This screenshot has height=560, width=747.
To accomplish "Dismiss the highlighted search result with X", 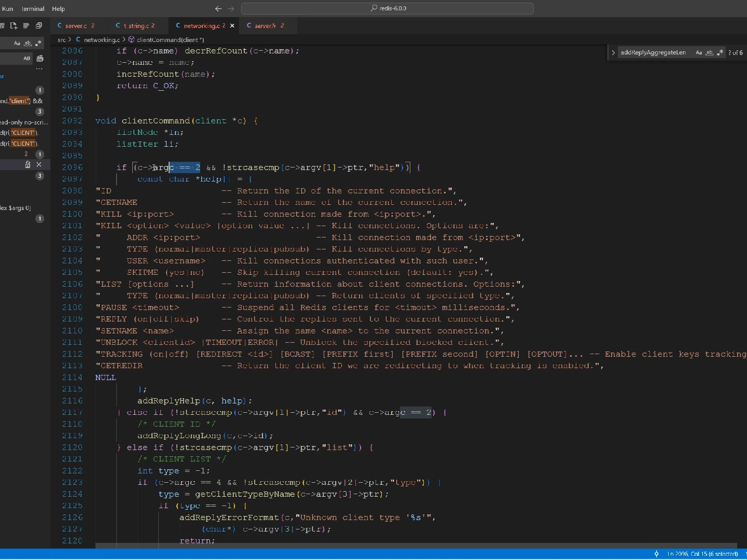I will pos(39,164).
